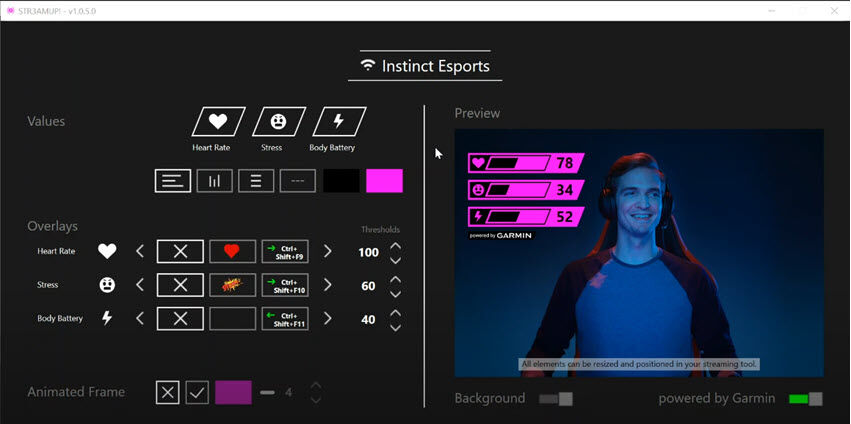Select the empty Body Battery overlay image
This screenshot has height=424, width=851.
click(233, 318)
